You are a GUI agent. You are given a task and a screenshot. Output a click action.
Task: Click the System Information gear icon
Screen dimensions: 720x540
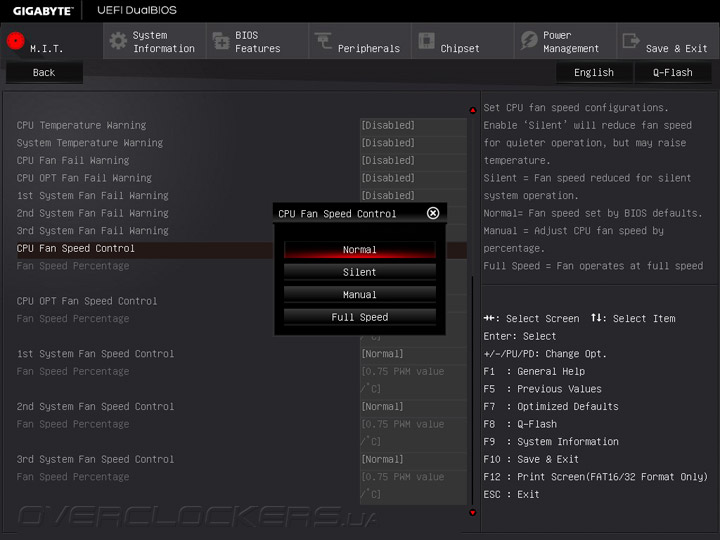(x=118, y=41)
